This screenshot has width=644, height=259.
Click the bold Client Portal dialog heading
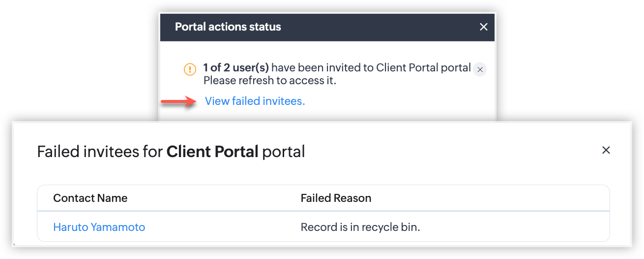[x=212, y=152]
